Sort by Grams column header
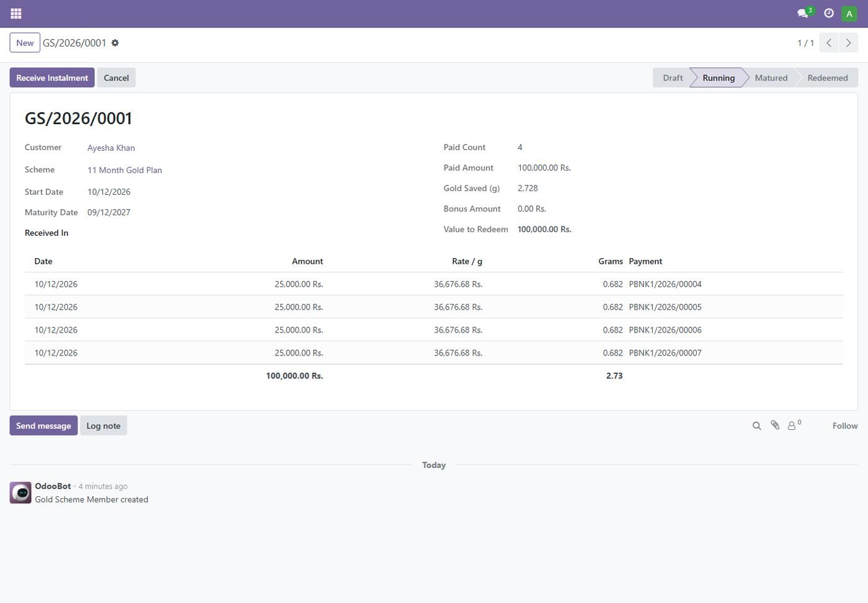Image resolution: width=868 pixels, height=603 pixels. pos(610,261)
